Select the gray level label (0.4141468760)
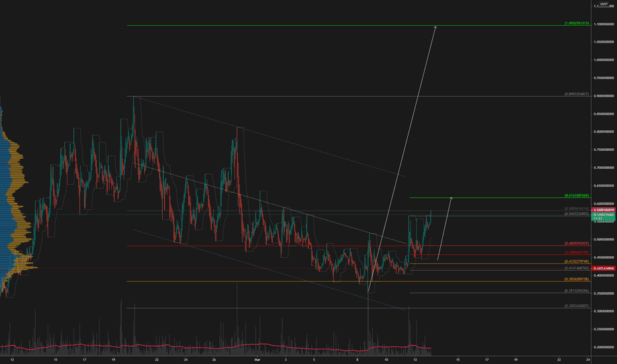617x364 pixels. coord(577,268)
